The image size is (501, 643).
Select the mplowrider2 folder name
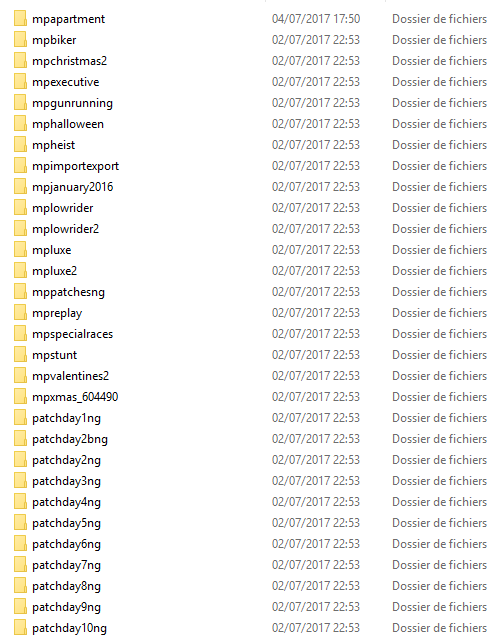(66, 229)
